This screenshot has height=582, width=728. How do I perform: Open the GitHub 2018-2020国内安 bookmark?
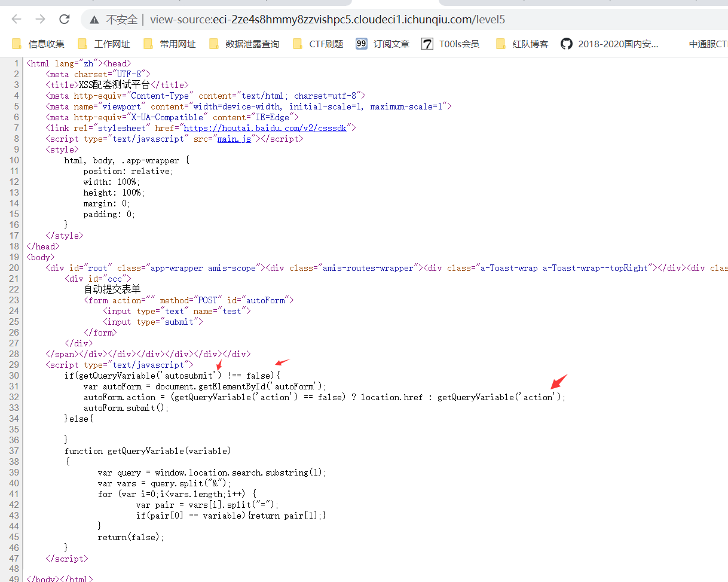click(x=609, y=44)
